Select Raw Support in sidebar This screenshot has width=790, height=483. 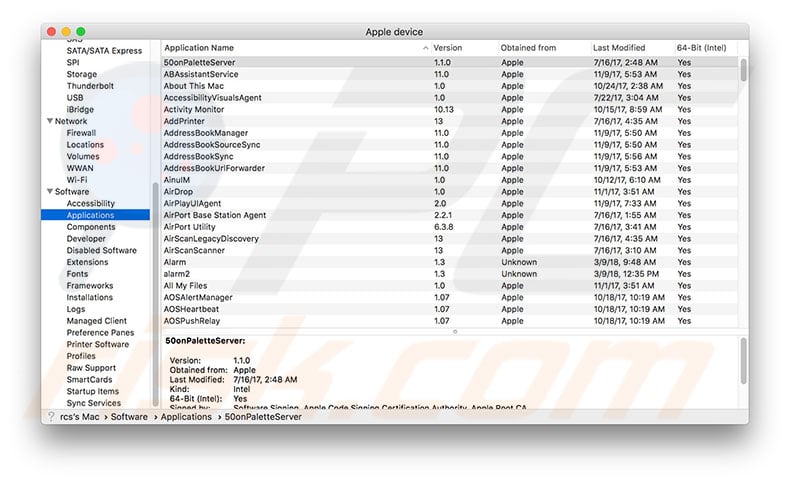pyautogui.click(x=91, y=368)
